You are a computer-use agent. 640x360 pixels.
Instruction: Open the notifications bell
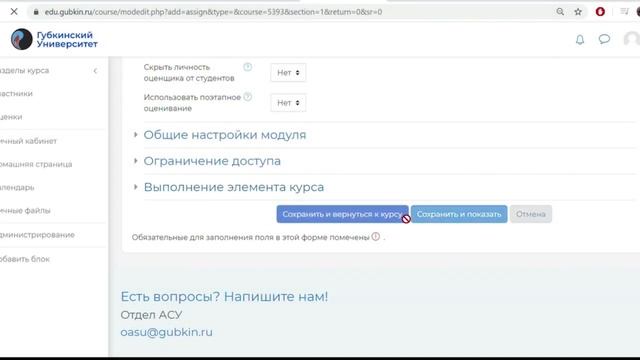click(580, 39)
